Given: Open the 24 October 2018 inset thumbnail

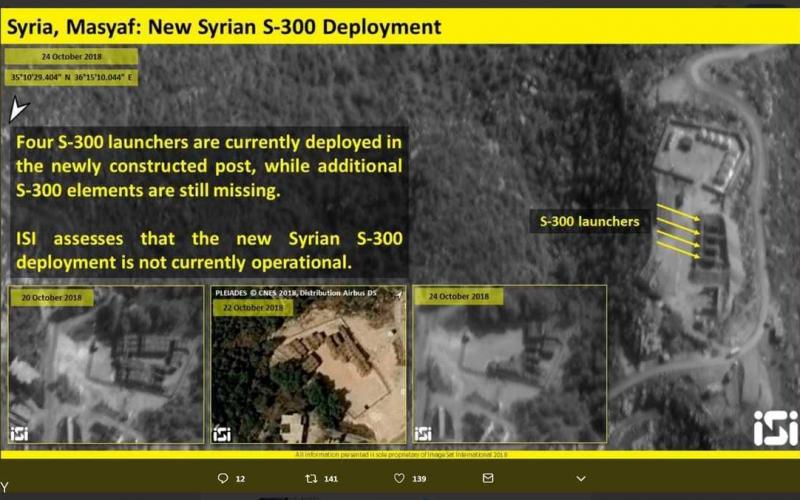Looking at the screenshot, I should 510,364.
